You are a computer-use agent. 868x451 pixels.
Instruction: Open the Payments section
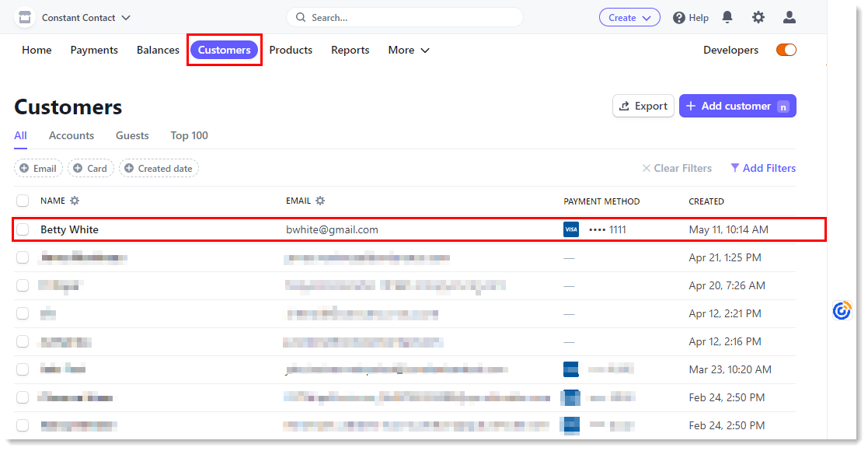coord(94,50)
